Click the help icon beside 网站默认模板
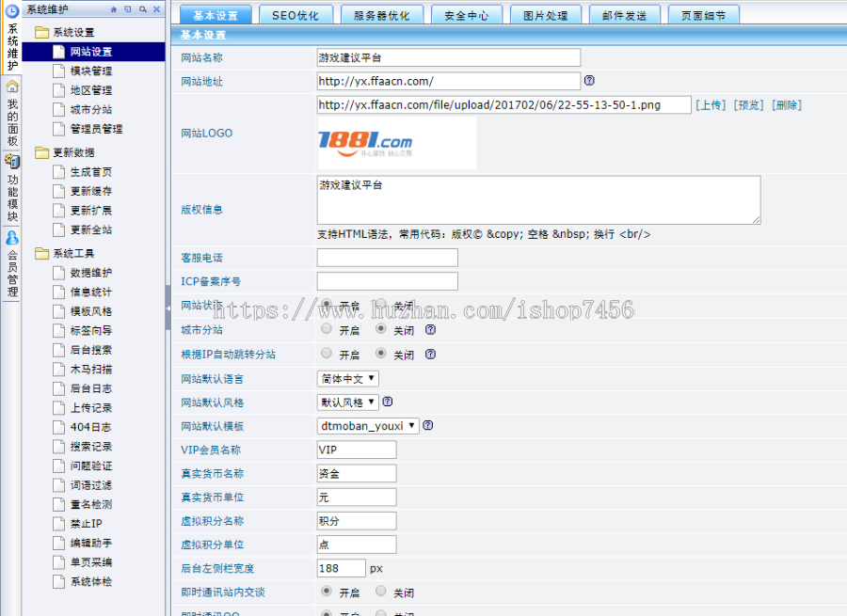The height and width of the screenshot is (616, 847). (428, 425)
